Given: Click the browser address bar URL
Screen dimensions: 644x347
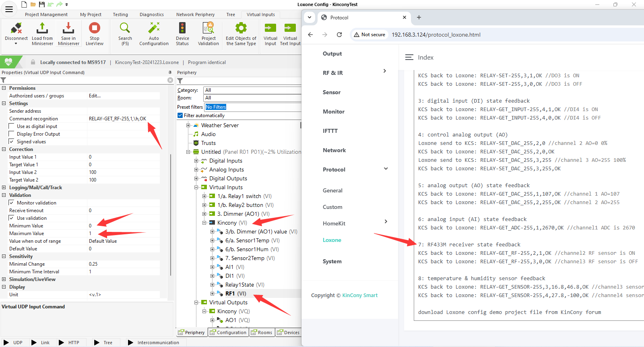Looking at the screenshot, I should coord(436,35).
